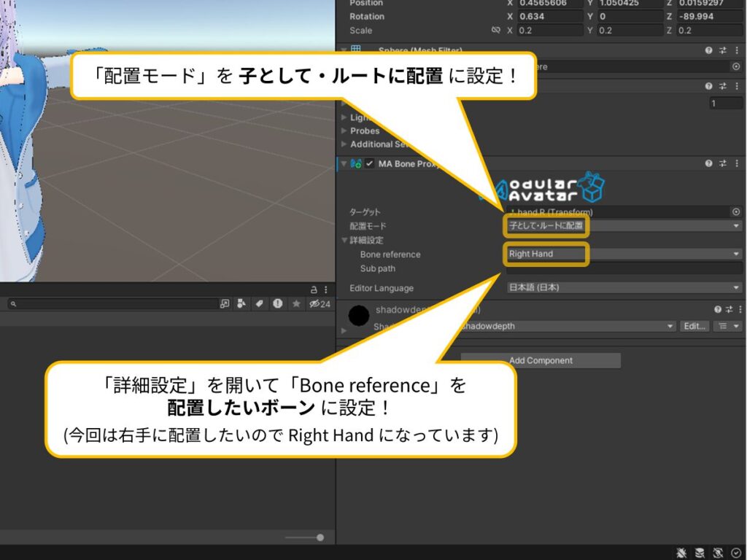Disable the MA Bone Proxy component checkbox
Screen dimensions: 747x560
tap(370, 164)
